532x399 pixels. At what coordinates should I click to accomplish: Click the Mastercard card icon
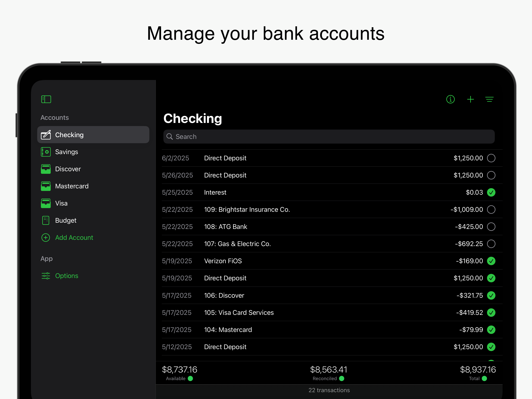point(46,186)
